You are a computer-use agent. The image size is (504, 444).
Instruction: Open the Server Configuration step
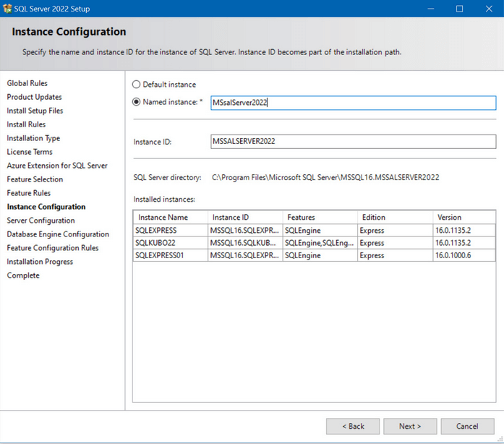tap(40, 221)
